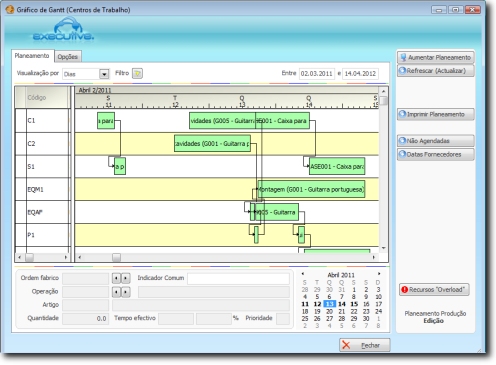Click the Código panel scroll left arrow
496x365 pixels.
[19, 257]
